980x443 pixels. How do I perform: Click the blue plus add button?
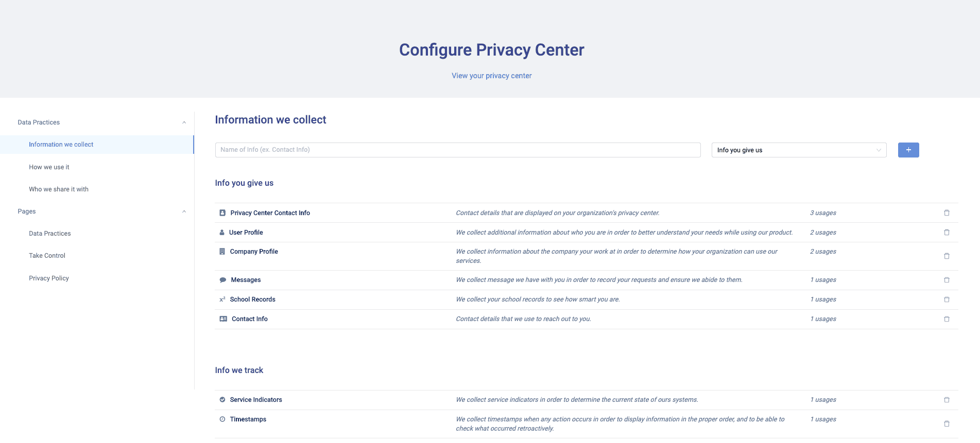pyautogui.click(x=908, y=150)
